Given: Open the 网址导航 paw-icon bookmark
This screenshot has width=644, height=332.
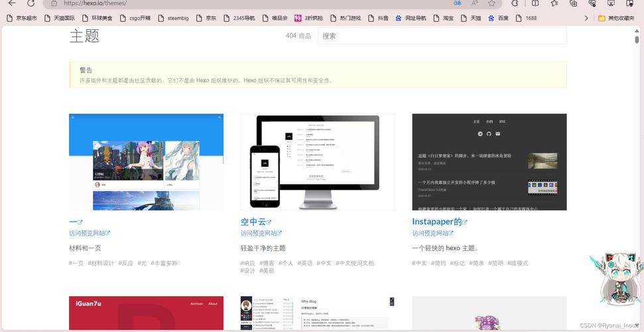Looking at the screenshot, I should 411,18.
